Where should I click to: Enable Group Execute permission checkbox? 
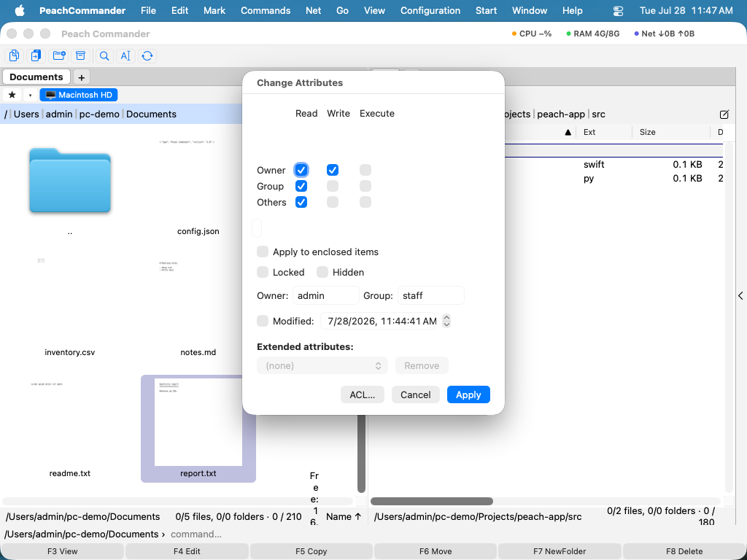tap(365, 186)
